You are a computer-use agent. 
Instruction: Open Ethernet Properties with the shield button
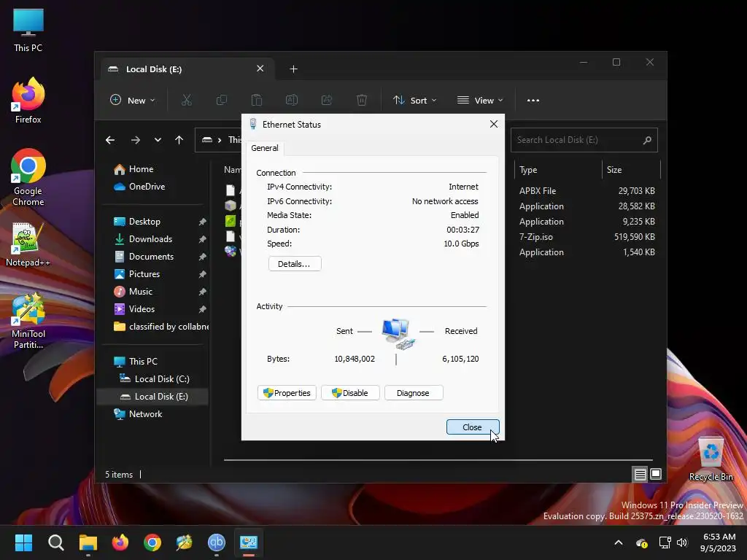click(x=287, y=393)
